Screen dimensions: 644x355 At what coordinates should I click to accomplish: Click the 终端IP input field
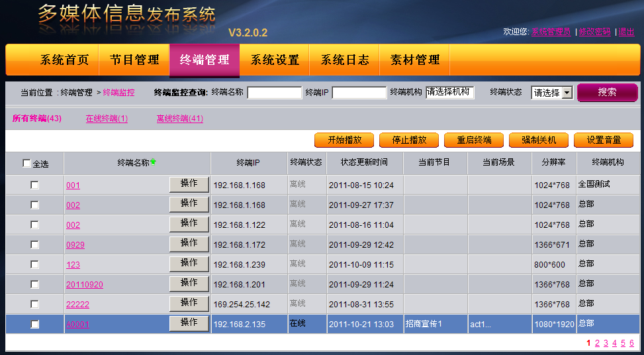[359, 93]
